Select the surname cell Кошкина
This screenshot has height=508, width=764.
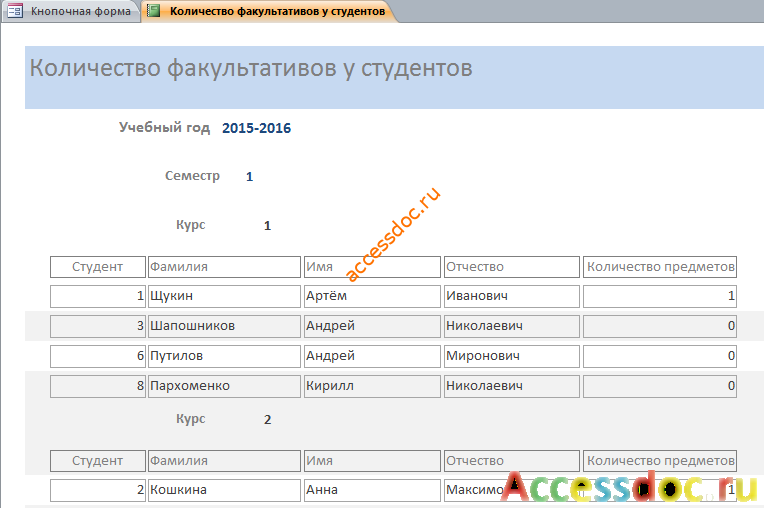point(224,490)
